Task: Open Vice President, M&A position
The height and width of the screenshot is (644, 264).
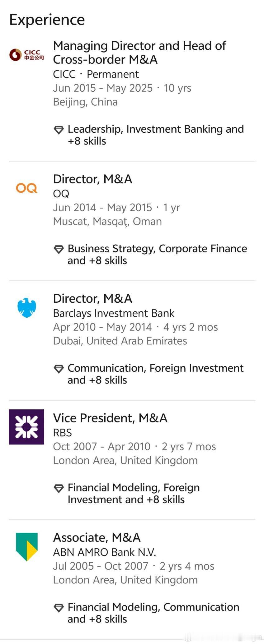Action: [x=110, y=418]
